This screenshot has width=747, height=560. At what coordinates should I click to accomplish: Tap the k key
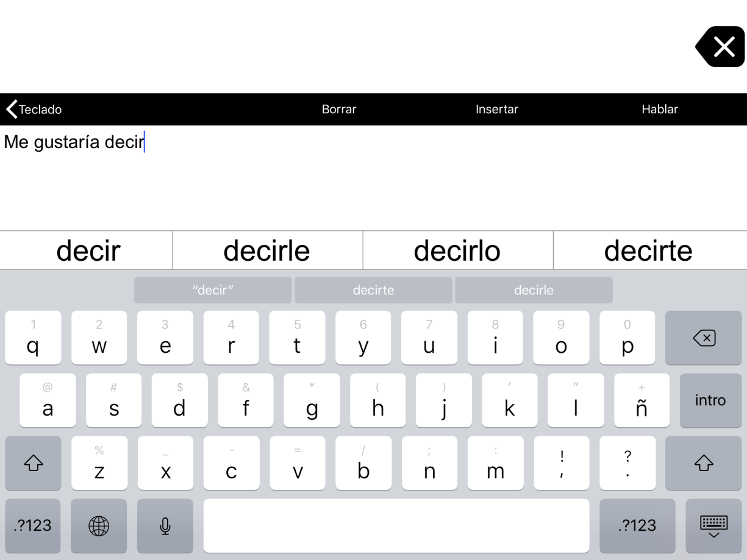pyautogui.click(x=510, y=400)
